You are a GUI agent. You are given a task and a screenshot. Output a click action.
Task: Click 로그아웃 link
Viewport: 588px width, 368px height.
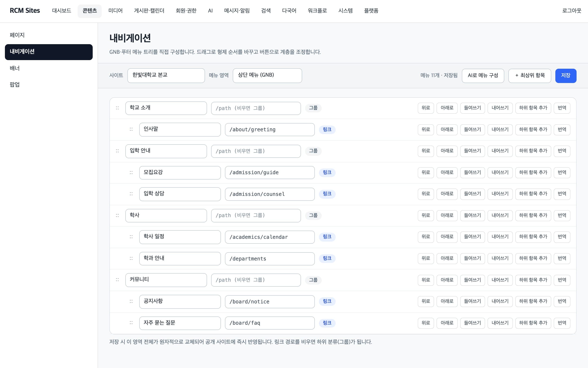pos(571,11)
